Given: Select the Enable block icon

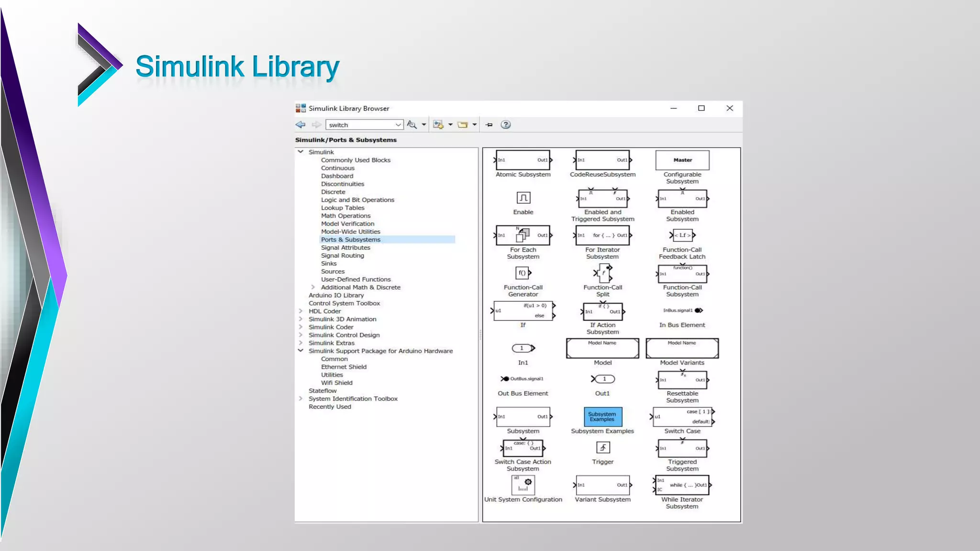Looking at the screenshot, I should 523,198.
